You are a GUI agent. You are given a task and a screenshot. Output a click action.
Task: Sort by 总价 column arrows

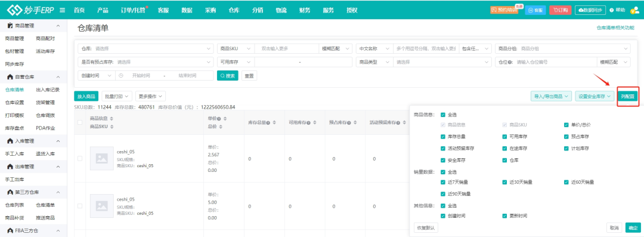click(221, 127)
